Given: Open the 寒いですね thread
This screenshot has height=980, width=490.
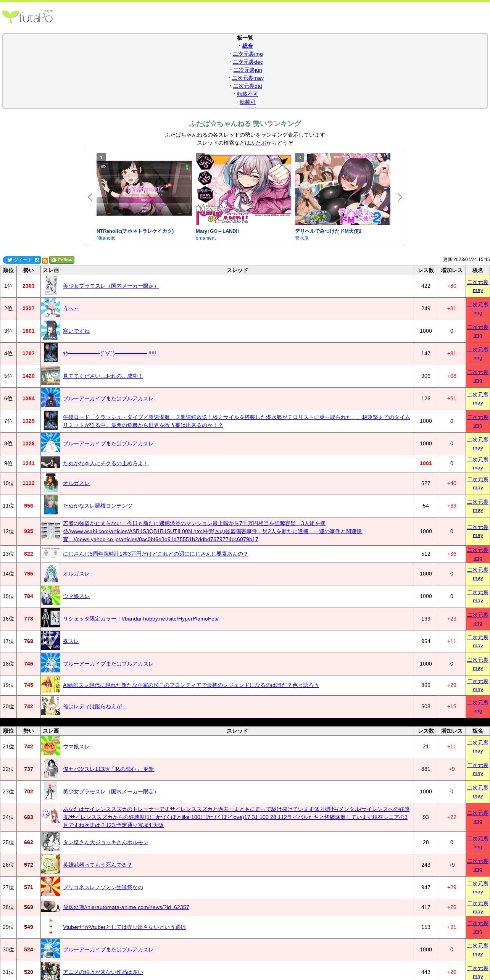Looking at the screenshot, I should [x=76, y=331].
